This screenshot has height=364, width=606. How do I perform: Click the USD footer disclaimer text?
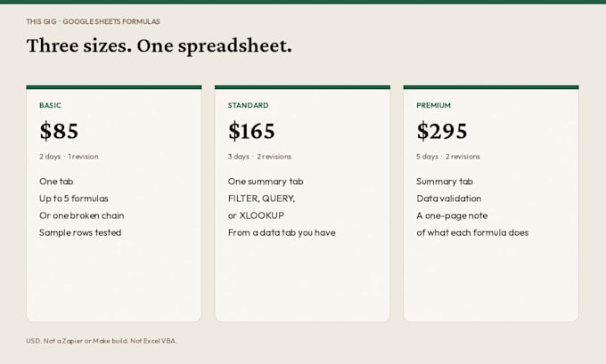coord(102,341)
